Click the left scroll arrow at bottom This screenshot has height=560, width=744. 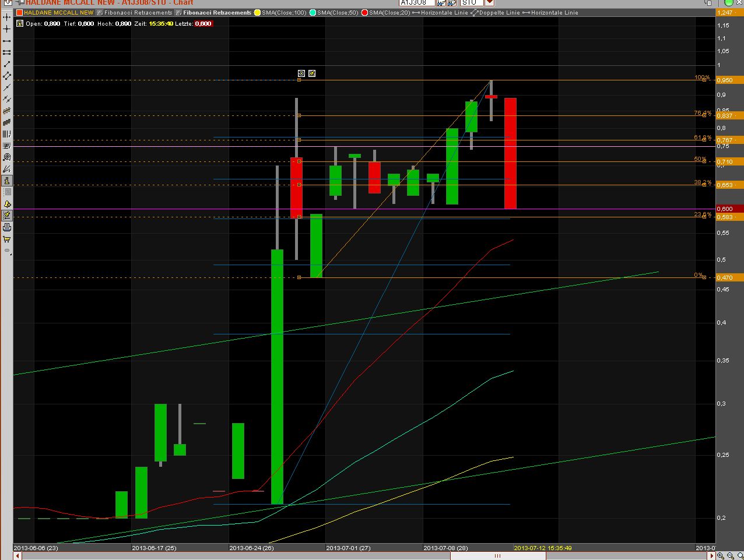17,556
